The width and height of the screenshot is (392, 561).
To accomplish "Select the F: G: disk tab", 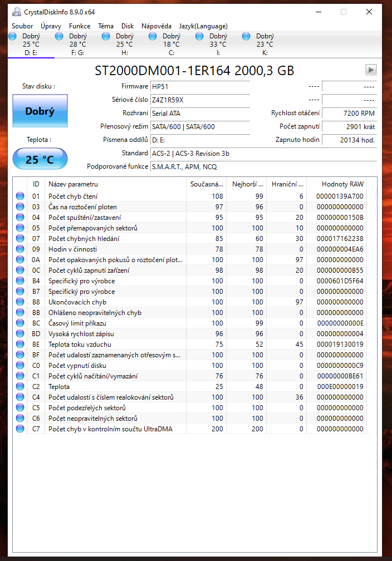I will click(77, 45).
